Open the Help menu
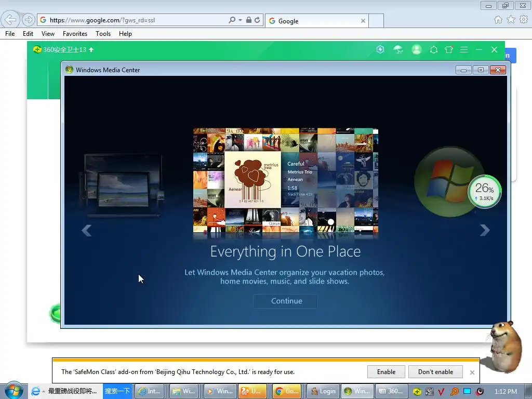This screenshot has width=532, height=399. [x=125, y=34]
